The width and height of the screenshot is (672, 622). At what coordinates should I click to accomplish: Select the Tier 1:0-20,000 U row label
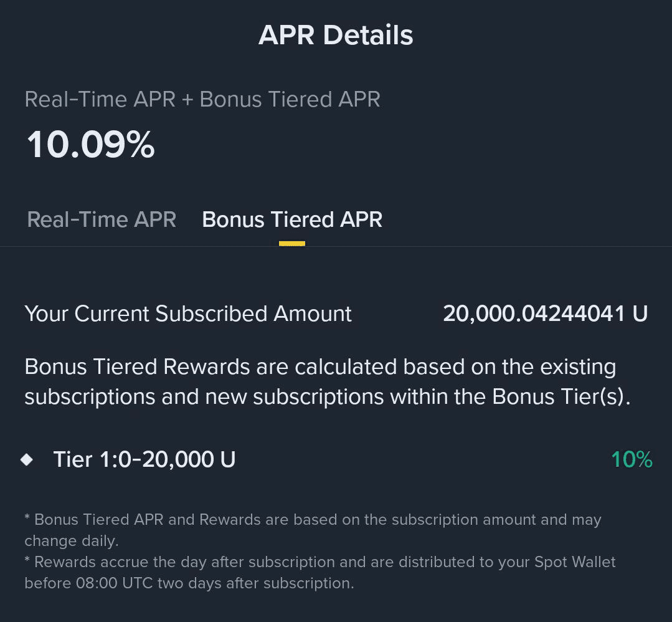[x=144, y=459]
